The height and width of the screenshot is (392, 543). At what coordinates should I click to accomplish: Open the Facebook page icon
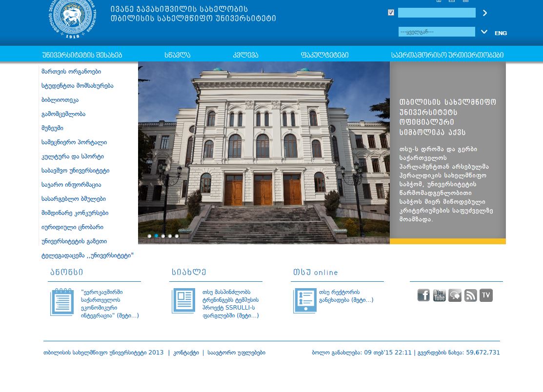pyautogui.click(x=423, y=295)
